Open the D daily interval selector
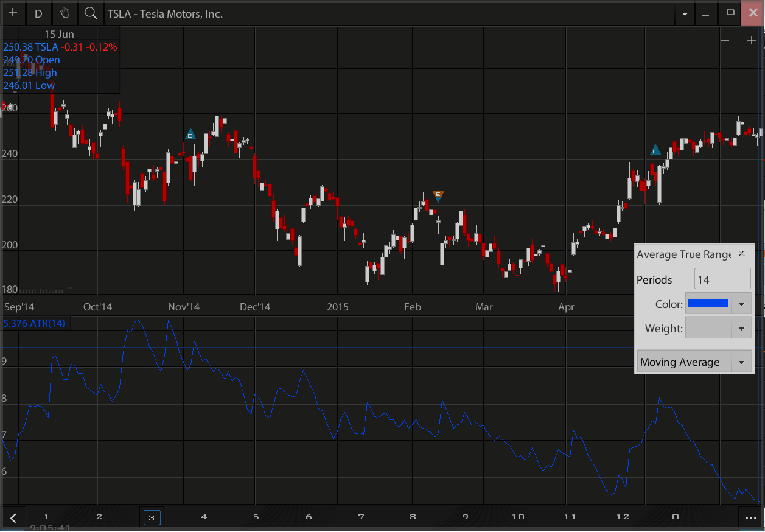The image size is (765, 532). [38, 13]
